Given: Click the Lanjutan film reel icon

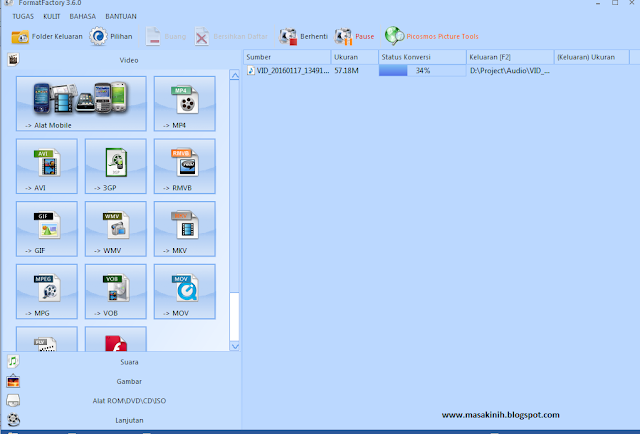Looking at the screenshot, I should point(13,420).
